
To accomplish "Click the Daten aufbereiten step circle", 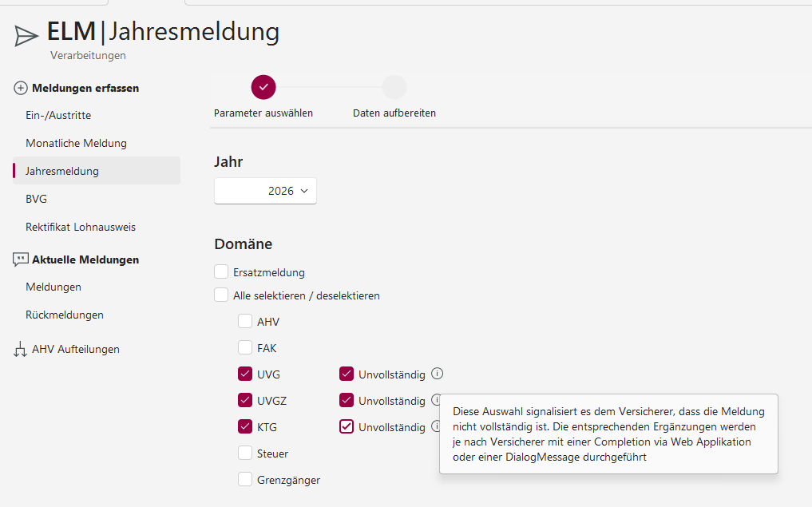I will coord(394,87).
